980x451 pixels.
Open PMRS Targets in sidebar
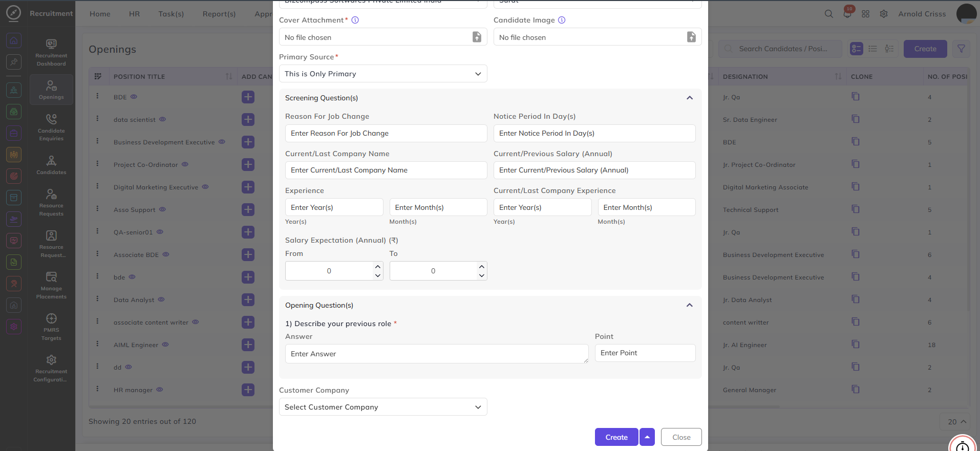(51, 326)
